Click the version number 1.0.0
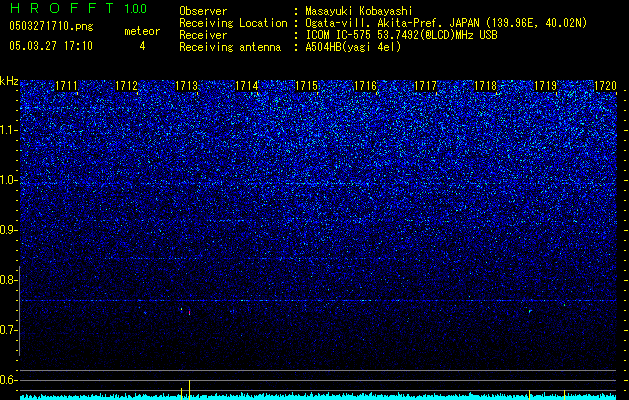Viewport: 629px width, 400px height. [136, 8]
